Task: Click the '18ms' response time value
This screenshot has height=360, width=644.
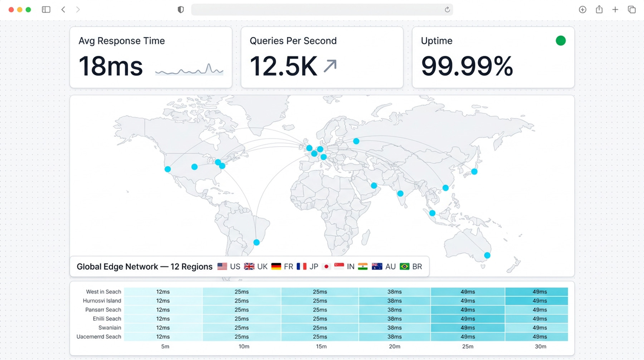Action: point(111,66)
